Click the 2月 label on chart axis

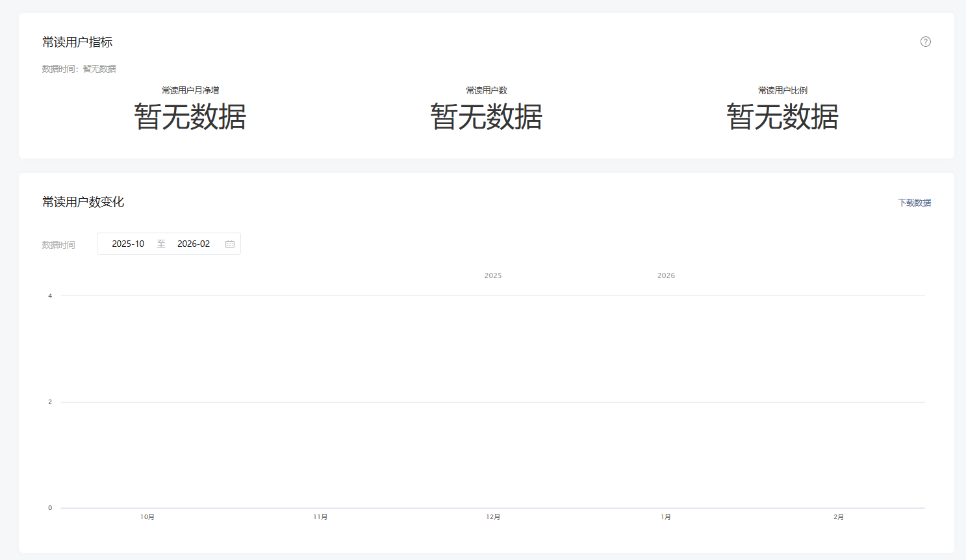839,517
